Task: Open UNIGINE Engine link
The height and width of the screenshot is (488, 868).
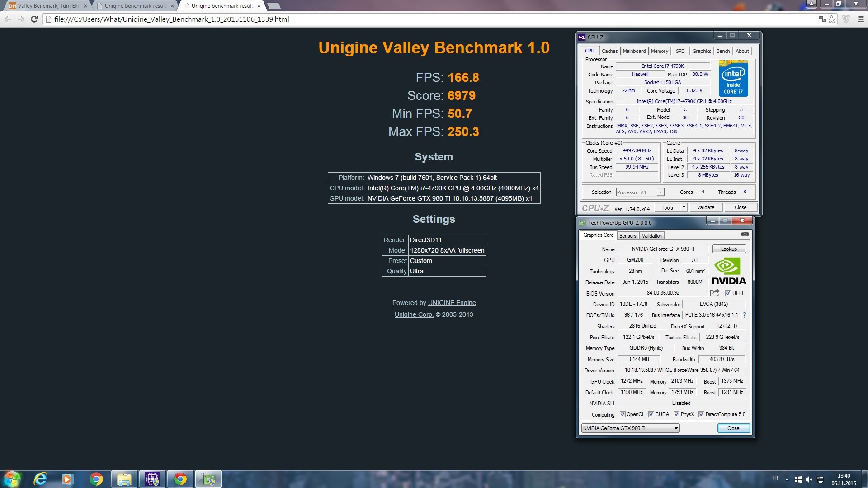Action: pyautogui.click(x=452, y=303)
